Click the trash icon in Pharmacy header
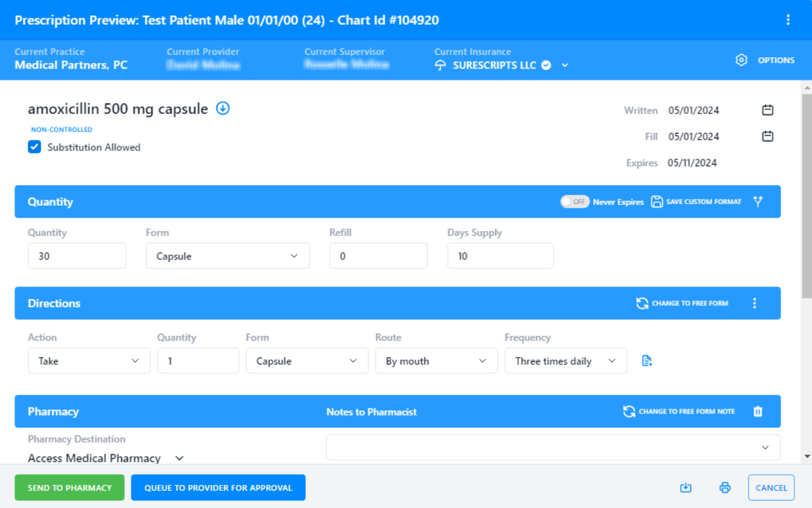The image size is (812, 508). tap(758, 411)
